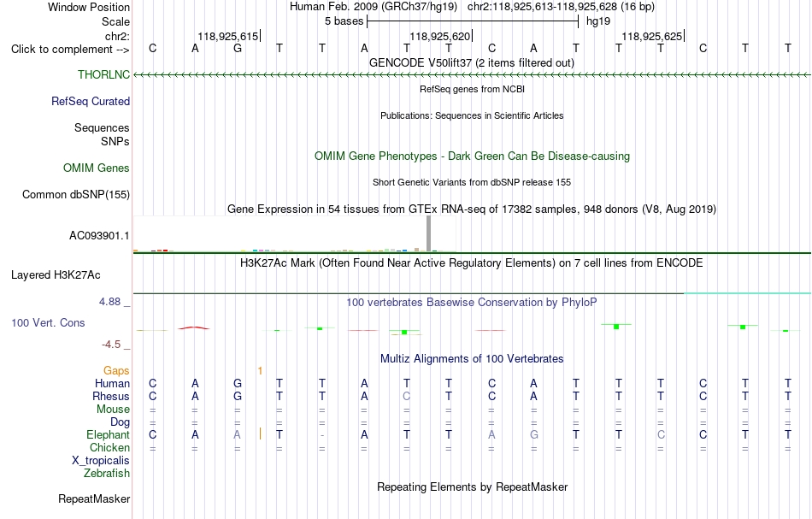
Task: Click the Zebrafish species label
Action: (x=107, y=473)
